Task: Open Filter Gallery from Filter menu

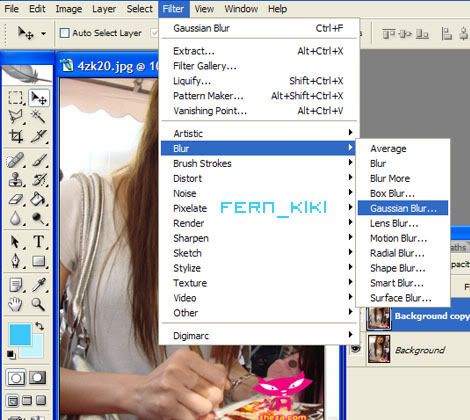Action: (257, 66)
